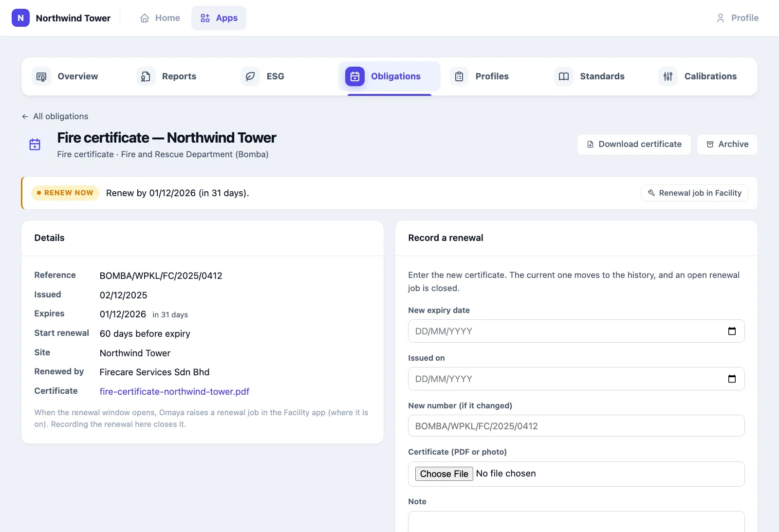The image size is (779, 532).
Task: Go back to All obligations
Action: pos(55,116)
